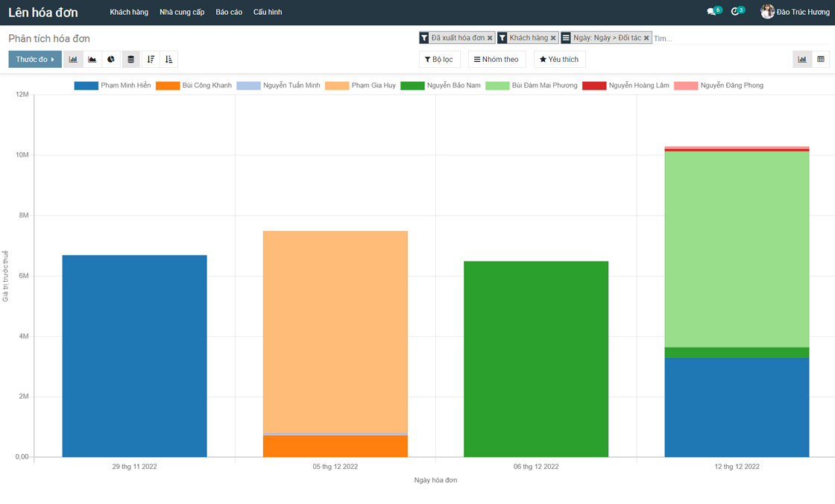Switch to pie chart mode
Screen dimensions: 835x504
tap(111, 60)
